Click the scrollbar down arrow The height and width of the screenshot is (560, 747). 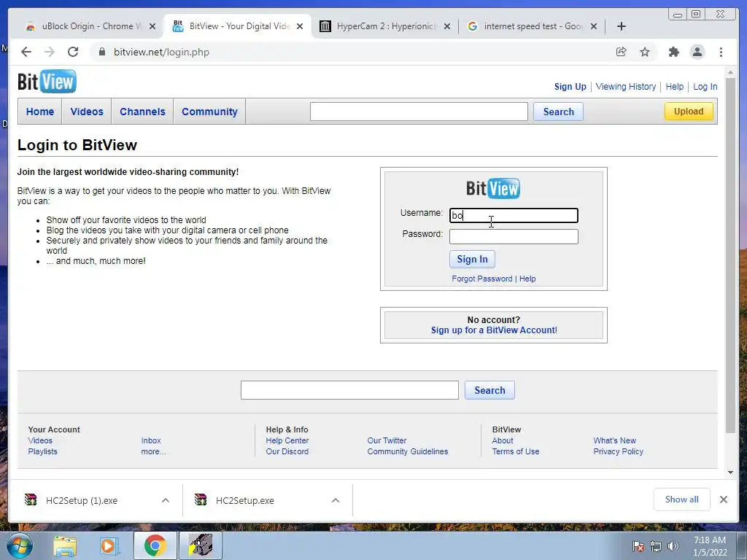coord(730,472)
